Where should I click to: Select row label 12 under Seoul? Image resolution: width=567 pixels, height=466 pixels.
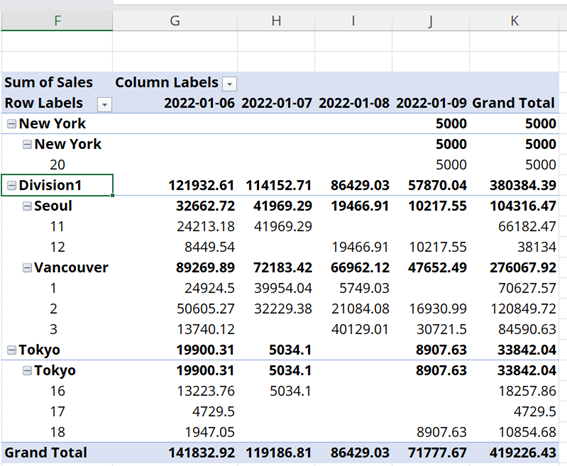click(x=57, y=247)
